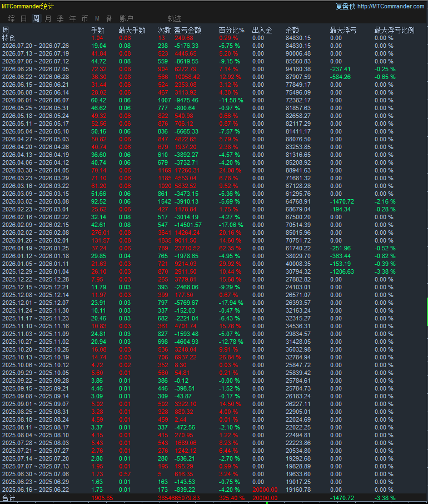Open the 账户 account tab
The image size is (428, 504).
[126, 19]
